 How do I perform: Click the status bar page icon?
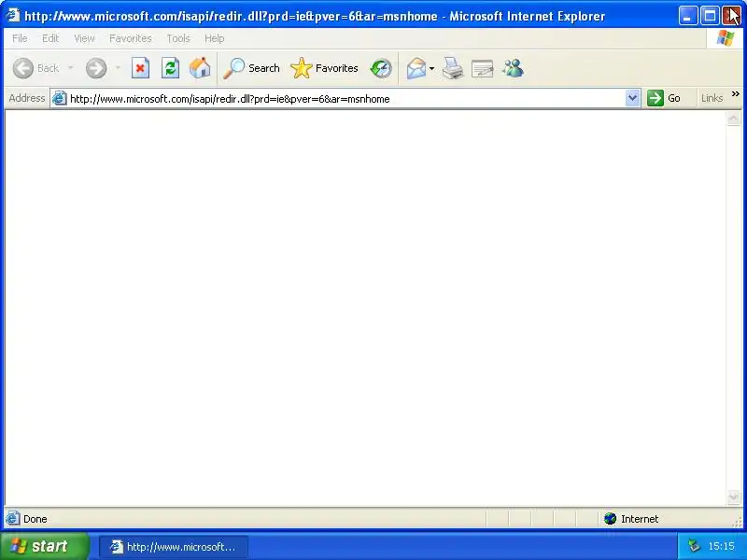[x=13, y=519]
